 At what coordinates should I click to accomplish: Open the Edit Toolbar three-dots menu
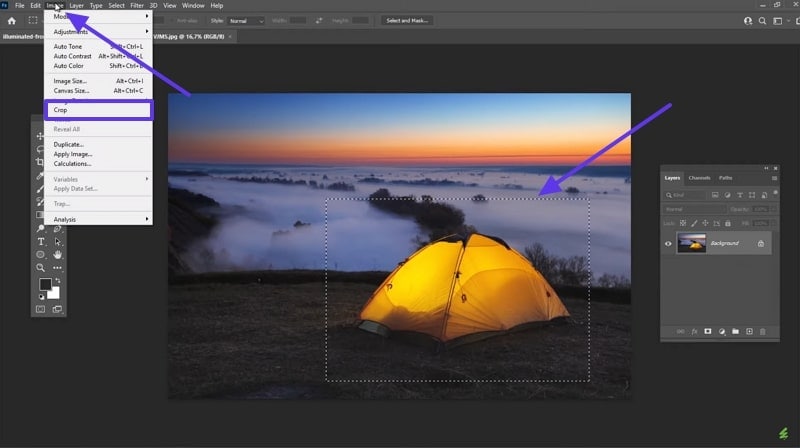click(57, 267)
